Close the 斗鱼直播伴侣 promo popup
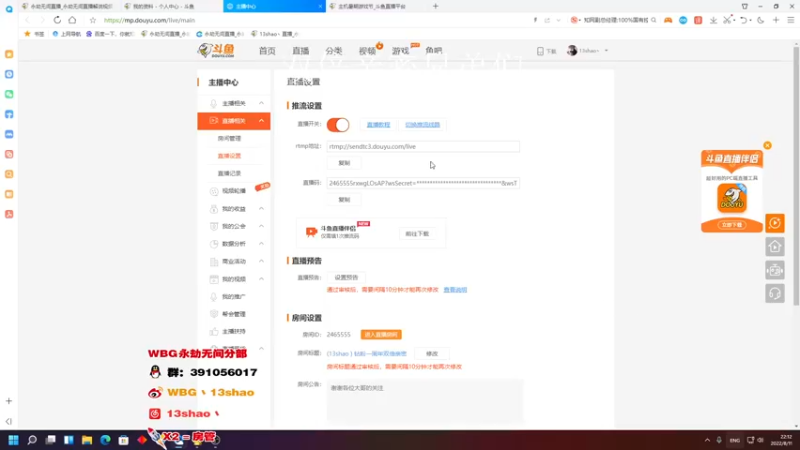Screen dimensions: 800x450 click(767, 145)
